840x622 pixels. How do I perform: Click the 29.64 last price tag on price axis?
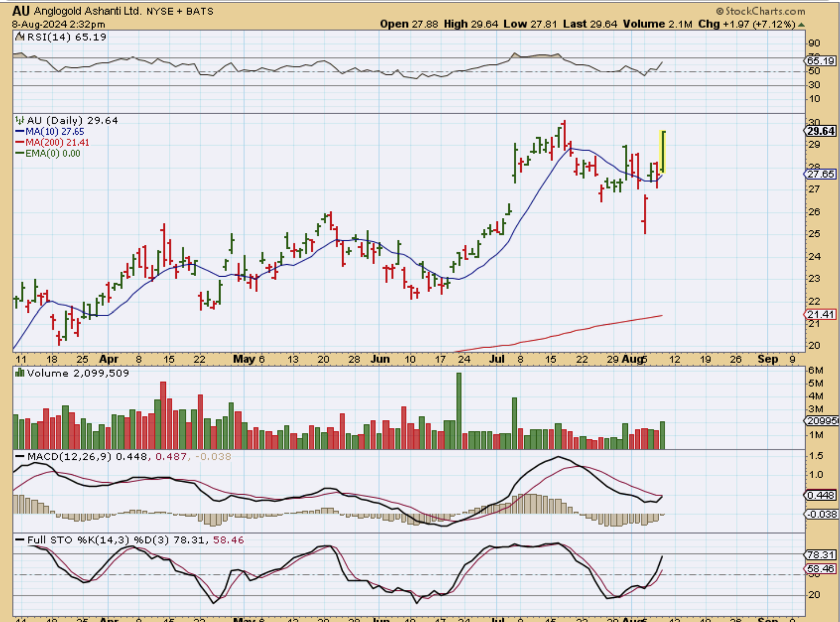point(821,131)
